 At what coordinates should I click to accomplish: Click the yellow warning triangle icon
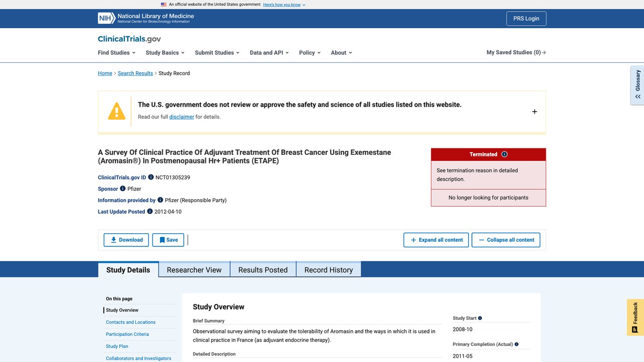(x=117, y=111)
